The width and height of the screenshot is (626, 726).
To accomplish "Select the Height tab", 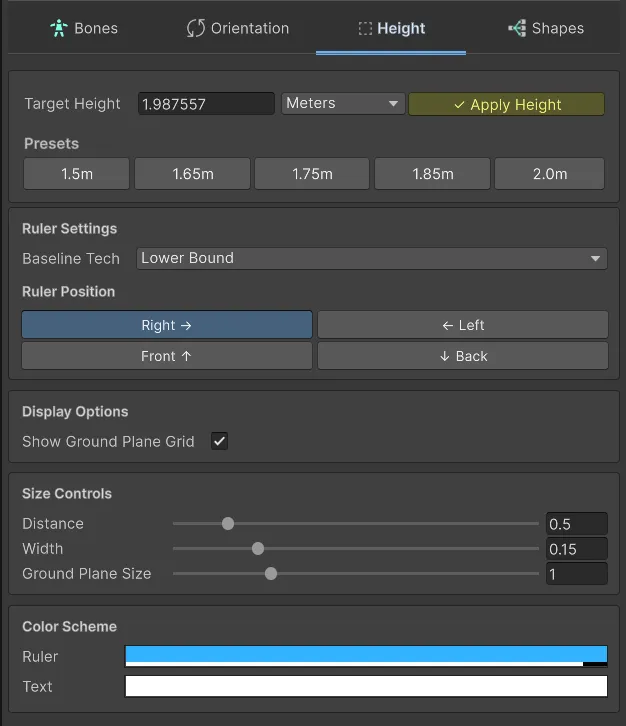I will (x=391, y=28).
